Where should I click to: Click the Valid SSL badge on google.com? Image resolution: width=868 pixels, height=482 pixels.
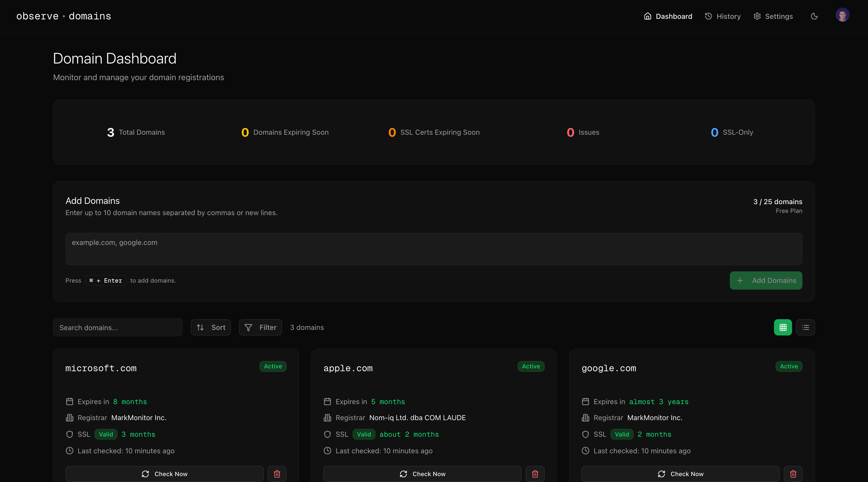(622, 434)
